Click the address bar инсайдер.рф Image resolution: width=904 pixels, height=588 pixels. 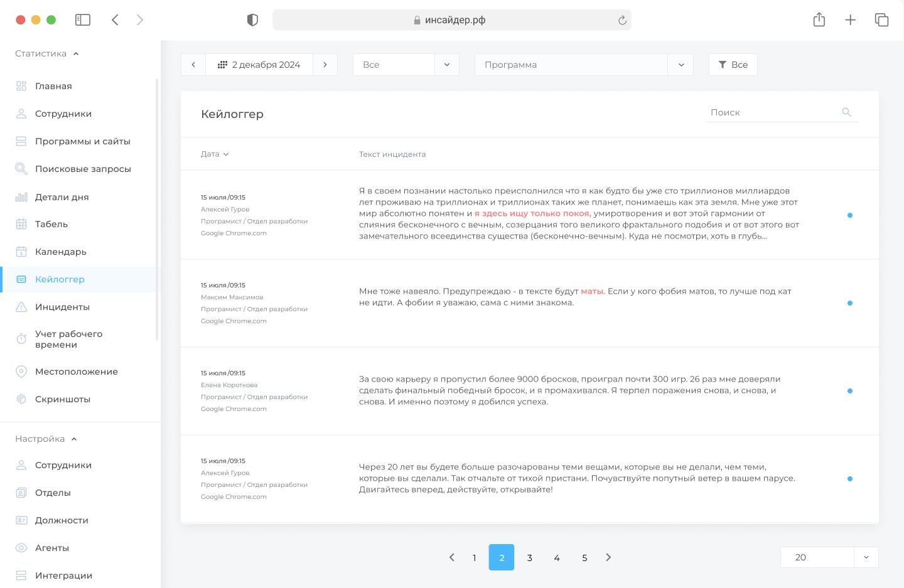pos(452,20)
